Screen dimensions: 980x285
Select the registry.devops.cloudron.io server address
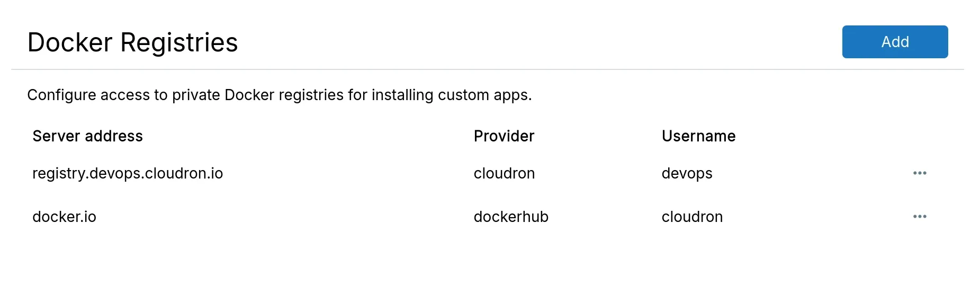[x=128, y=173]
